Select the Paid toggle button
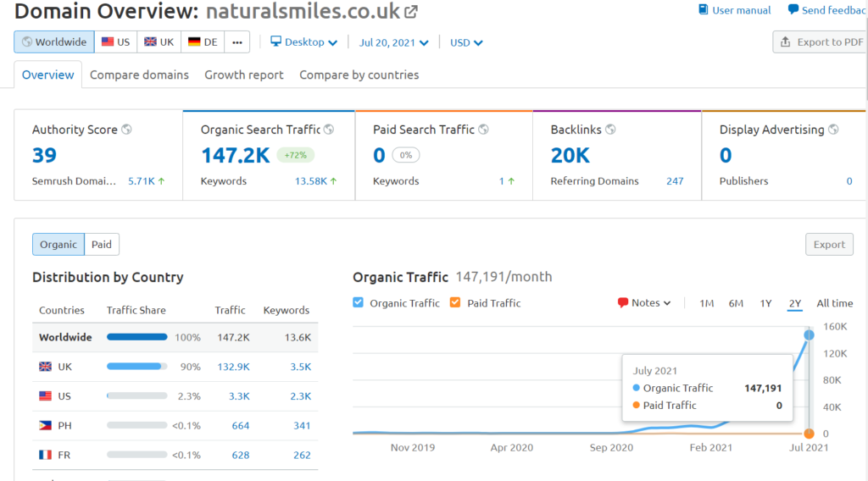The height and width of the screenshot is (481, 868). point(102,245)
